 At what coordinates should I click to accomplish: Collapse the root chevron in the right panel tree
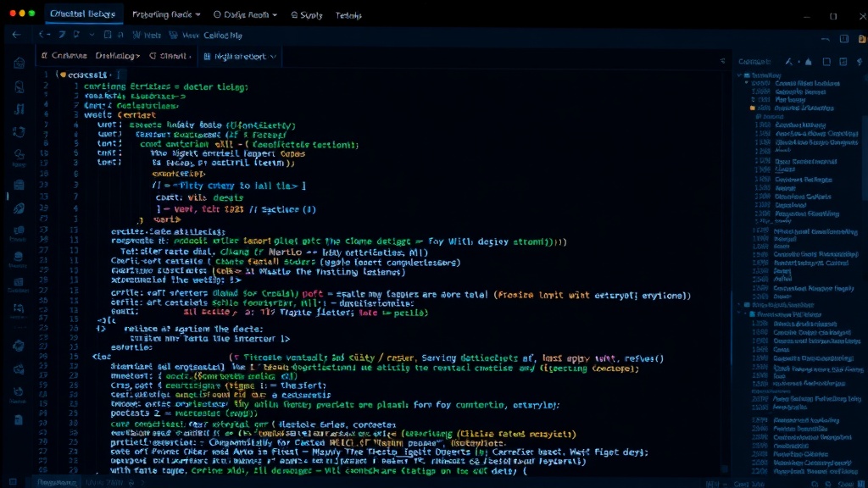tap(739, 75)
